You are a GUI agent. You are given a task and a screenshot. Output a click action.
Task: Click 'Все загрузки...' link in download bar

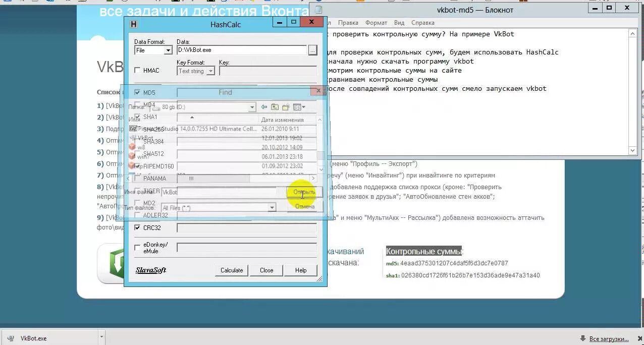coord(608,338)
